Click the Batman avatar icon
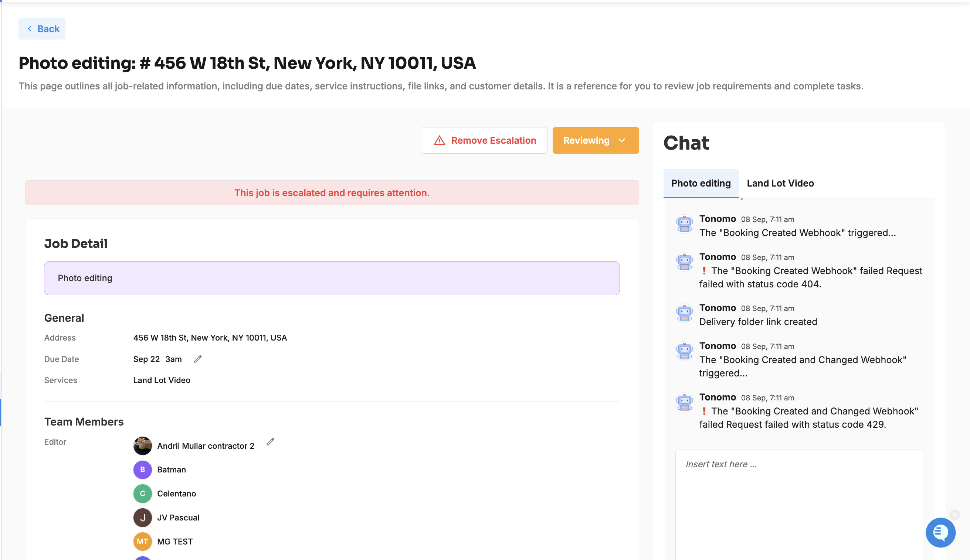The image size is (970, 560). [x=142, y=469]
